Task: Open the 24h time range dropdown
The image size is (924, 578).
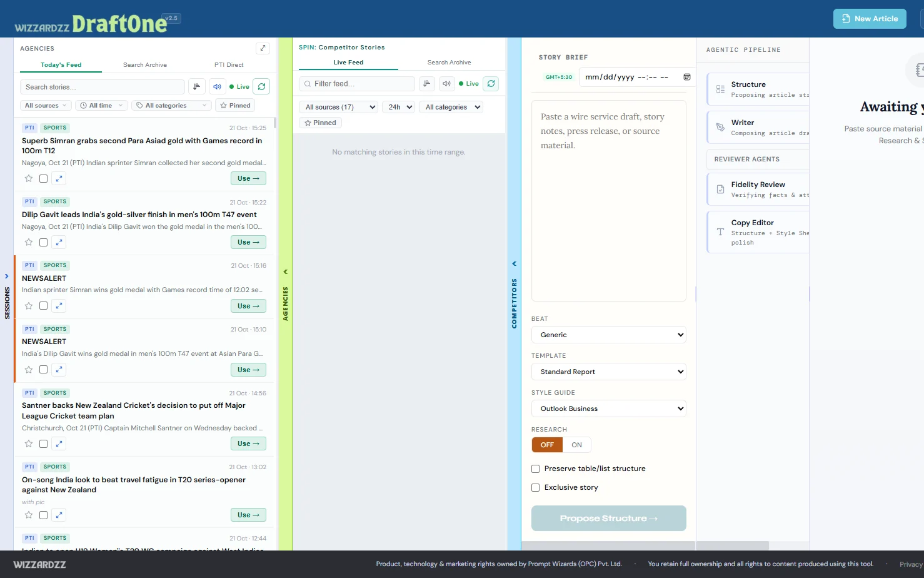Action: [x=399, y=107]
